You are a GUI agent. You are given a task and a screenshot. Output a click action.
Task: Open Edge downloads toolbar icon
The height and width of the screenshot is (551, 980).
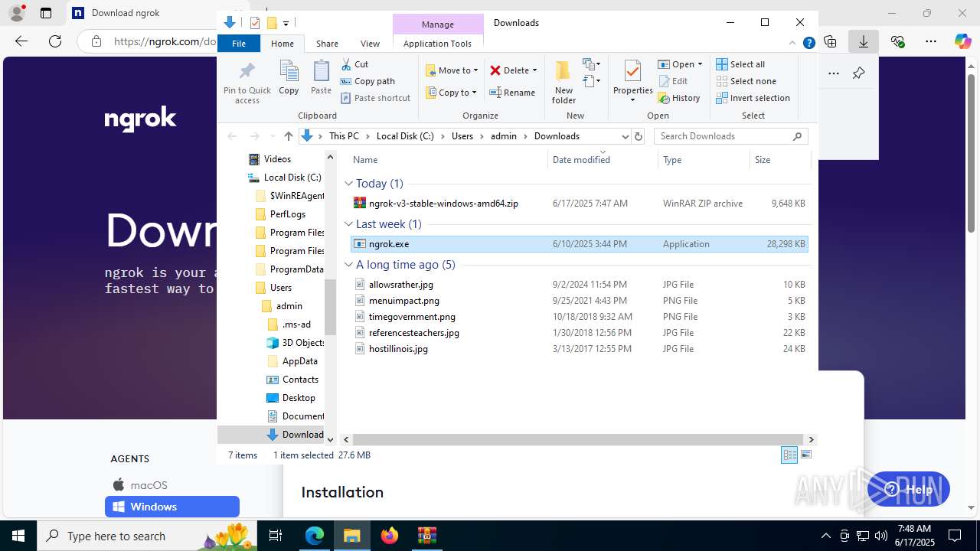point(864,41)
